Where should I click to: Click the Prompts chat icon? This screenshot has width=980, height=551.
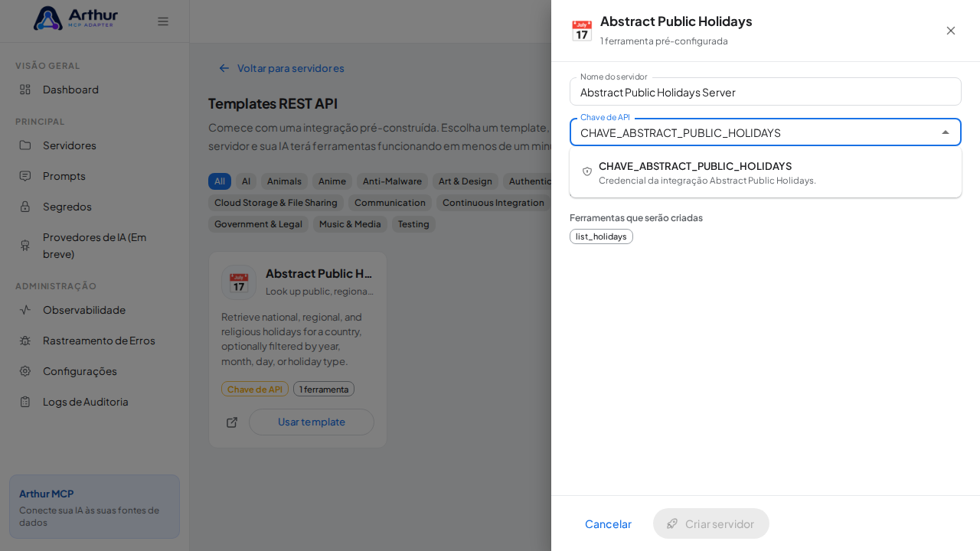point(25,176)
